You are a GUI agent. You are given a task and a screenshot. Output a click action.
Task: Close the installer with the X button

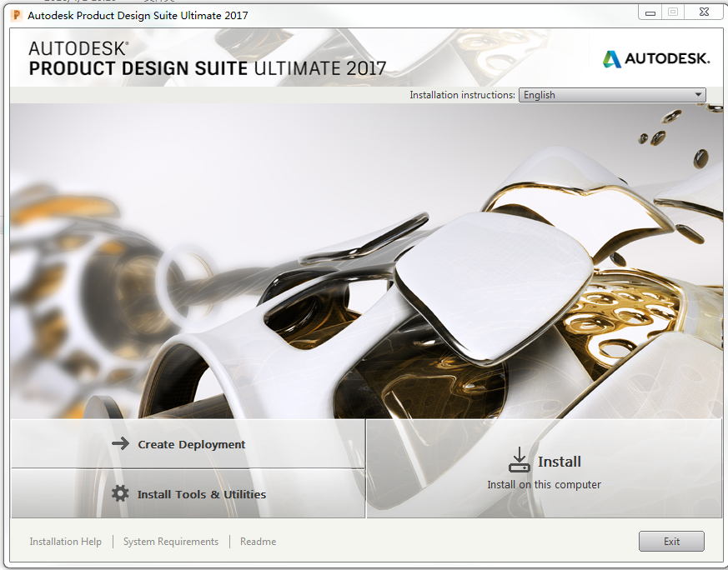(704, 12)
